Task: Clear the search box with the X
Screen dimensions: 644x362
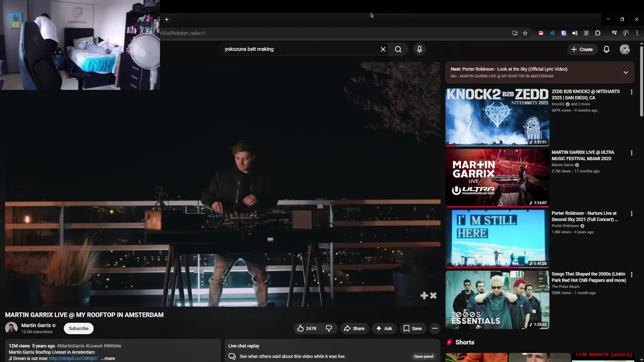Action: pos(383,49)
